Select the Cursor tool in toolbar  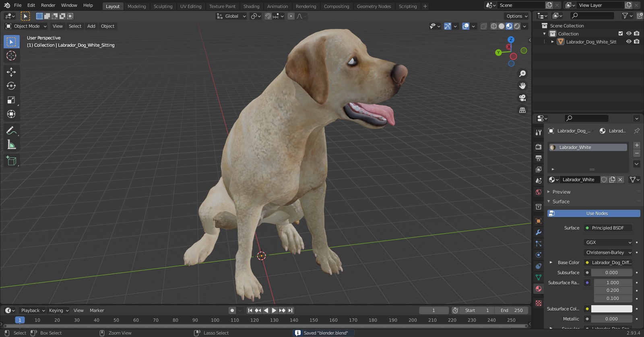click(11, 56)
